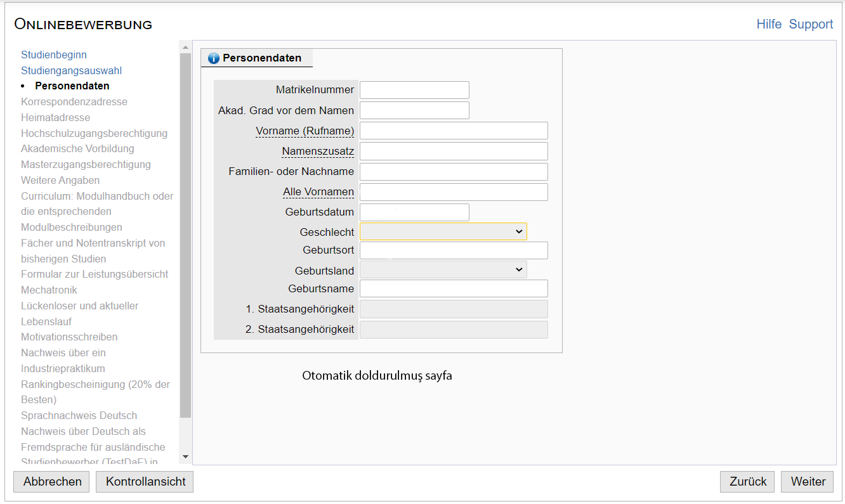Open the Kontrollansicht view

145,482
